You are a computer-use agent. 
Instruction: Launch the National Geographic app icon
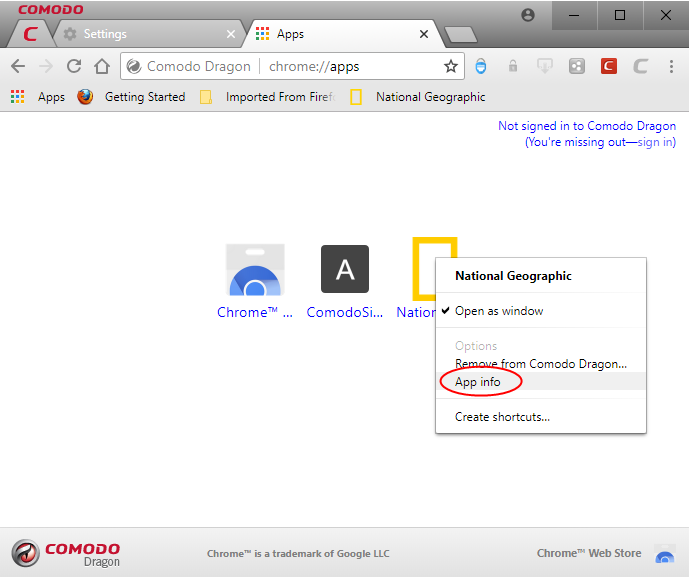[424, 269]
